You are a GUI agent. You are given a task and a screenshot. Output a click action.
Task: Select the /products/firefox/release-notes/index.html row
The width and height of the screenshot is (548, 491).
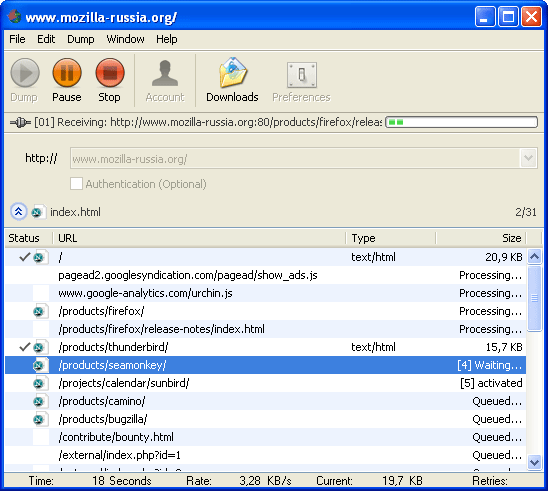[x=266, y=329]
